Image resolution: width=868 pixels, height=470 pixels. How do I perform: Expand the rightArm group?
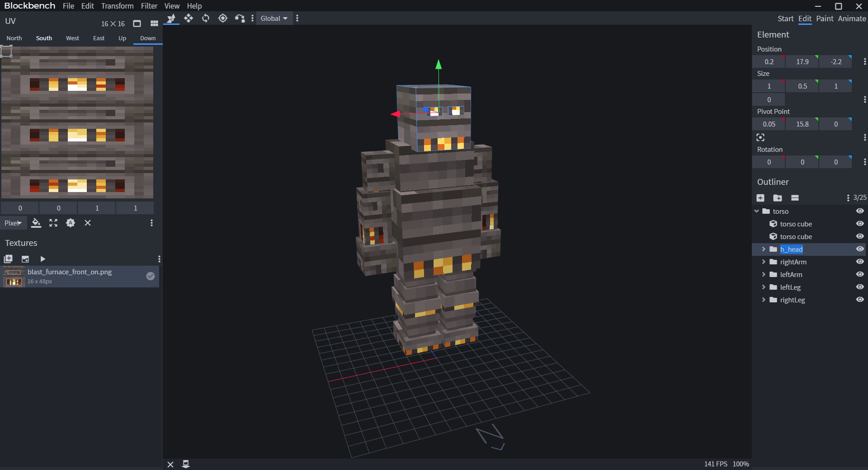point(764,262)
